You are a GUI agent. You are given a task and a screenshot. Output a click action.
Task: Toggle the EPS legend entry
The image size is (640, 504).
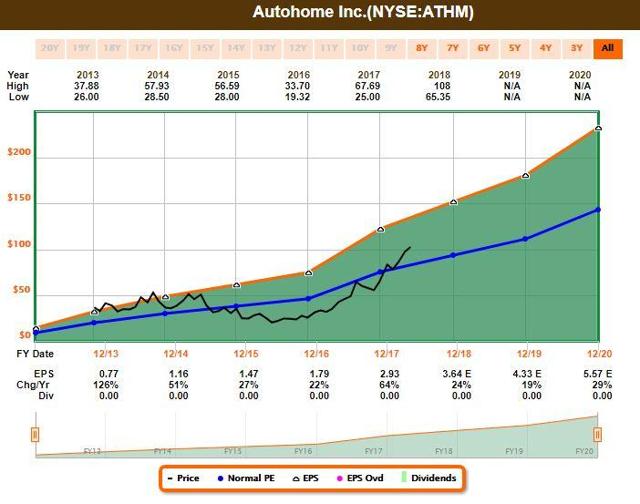point(306,478)
